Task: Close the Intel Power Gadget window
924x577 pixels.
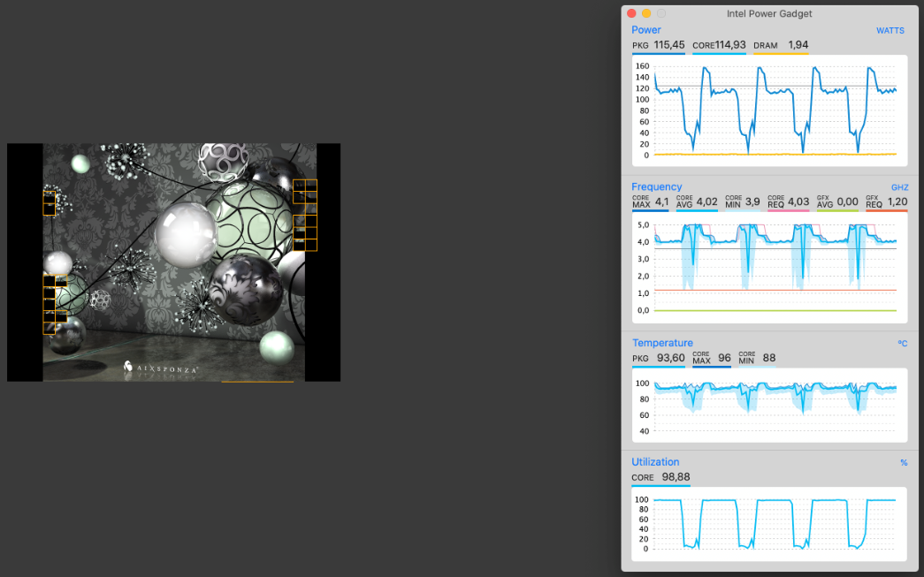Action: (631, 13)
